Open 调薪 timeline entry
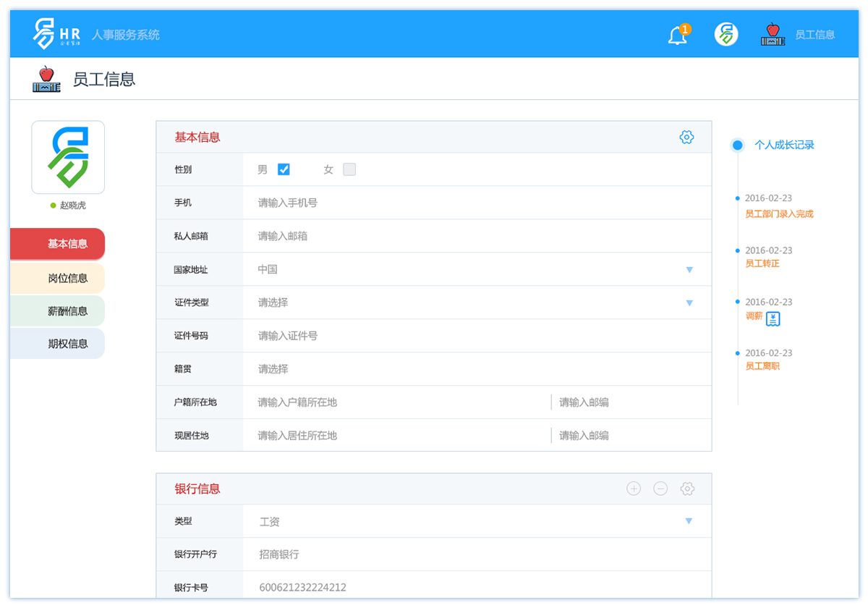The height and width of the screenshot is (608, 868). (x=754, y=316)
